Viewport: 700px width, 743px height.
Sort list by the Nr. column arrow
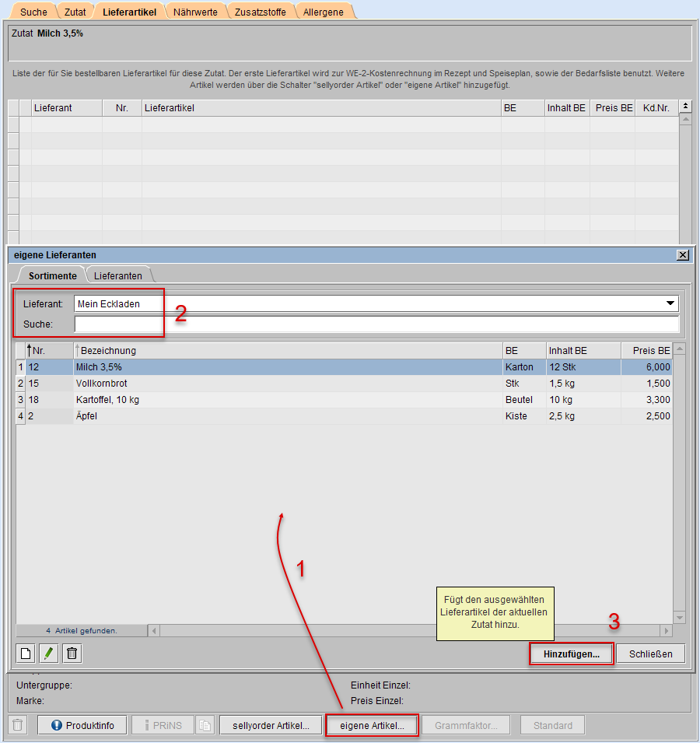30,350
